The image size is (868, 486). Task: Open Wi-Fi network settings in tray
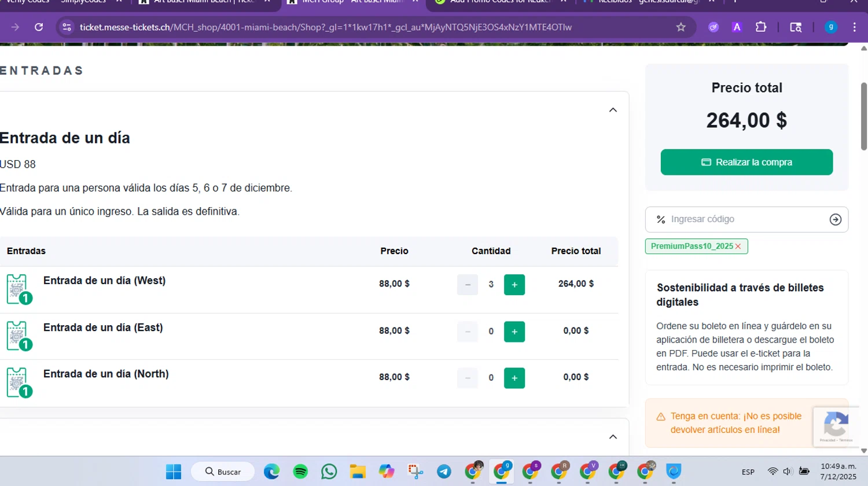pyautogui.click(x=773, y=472)
